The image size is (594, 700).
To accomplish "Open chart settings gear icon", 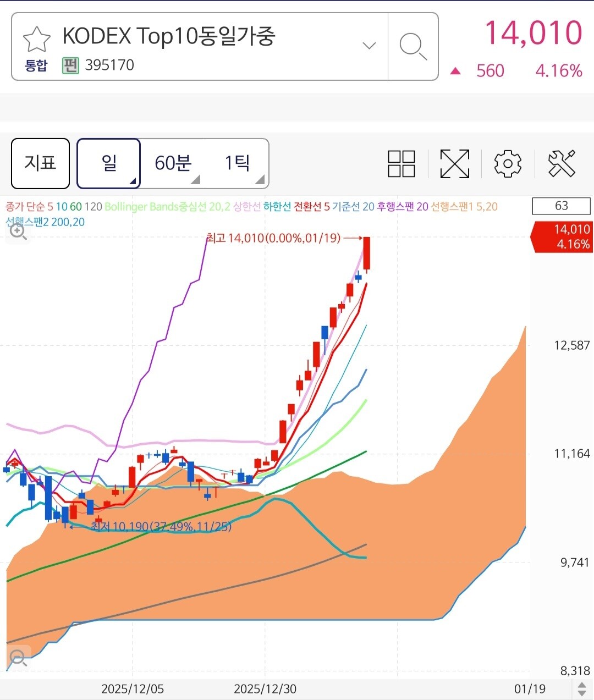I will [508, 163].
